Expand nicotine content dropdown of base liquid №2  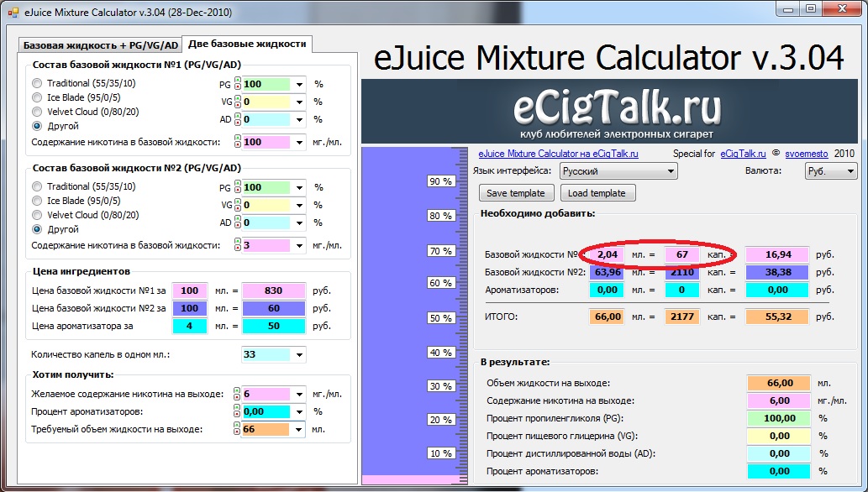click(299, 246)
